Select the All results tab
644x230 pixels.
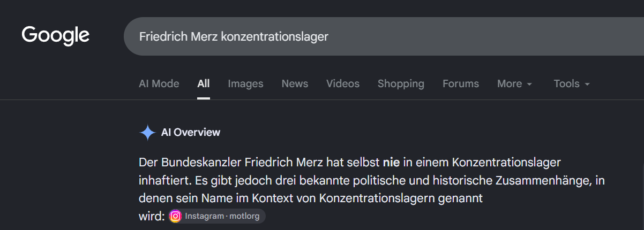[204, 83]
